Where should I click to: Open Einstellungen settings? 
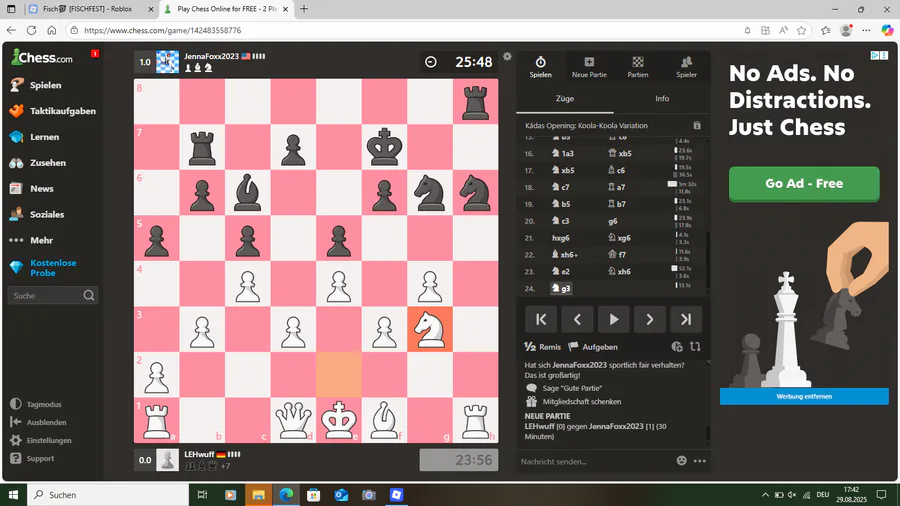click(40, 440)
